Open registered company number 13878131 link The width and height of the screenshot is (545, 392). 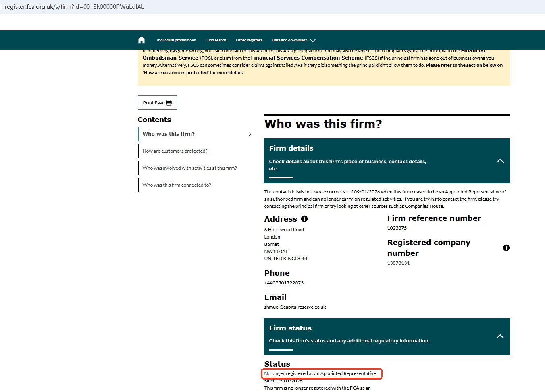coord(398,263)
